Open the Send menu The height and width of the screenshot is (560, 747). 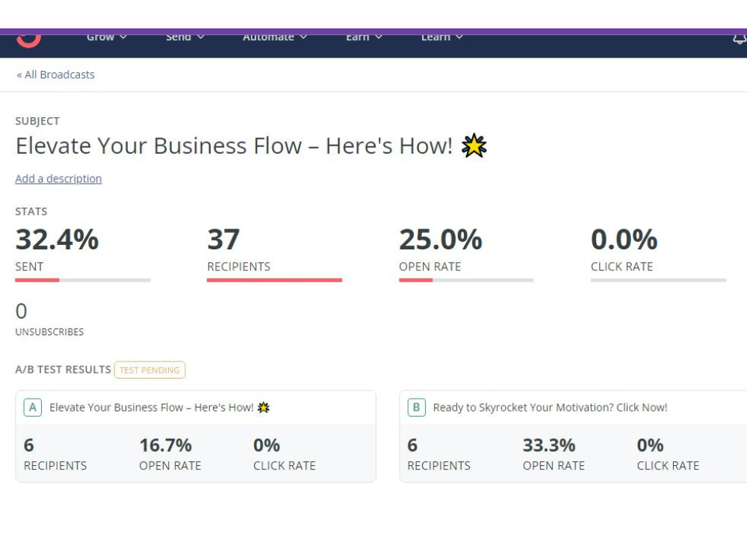pyautogui.click(x=185, y=37)
